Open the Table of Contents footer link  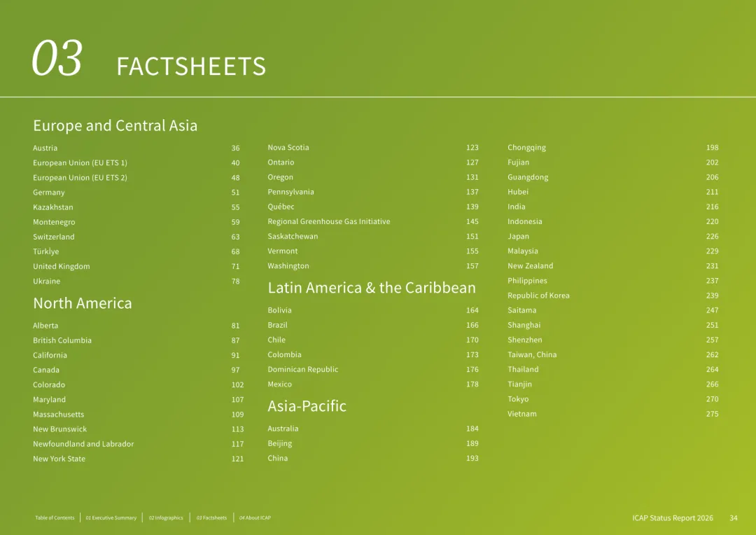point(55,517)
